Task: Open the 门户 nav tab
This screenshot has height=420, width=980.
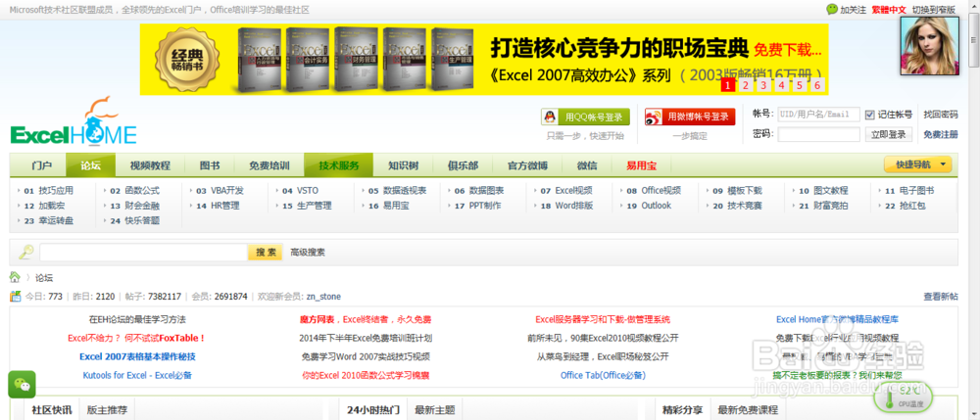Action: 41,165
